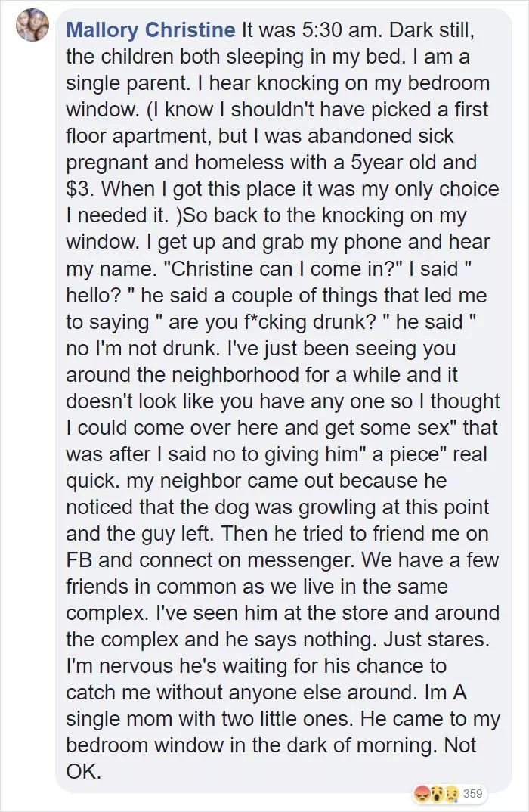Open Mallory Christine's profile picture

point(32,25)
